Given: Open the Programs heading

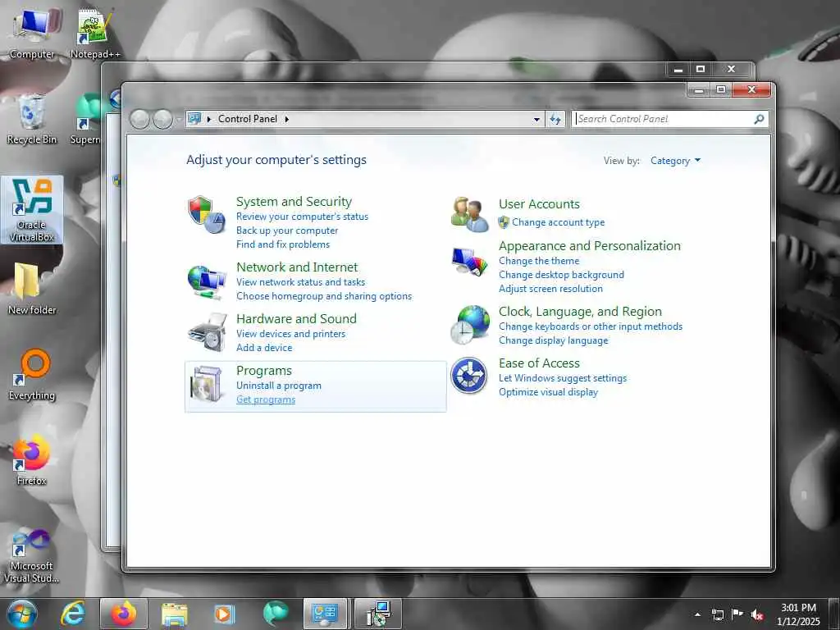Looking at the screenshot, I should coord(264,371).
